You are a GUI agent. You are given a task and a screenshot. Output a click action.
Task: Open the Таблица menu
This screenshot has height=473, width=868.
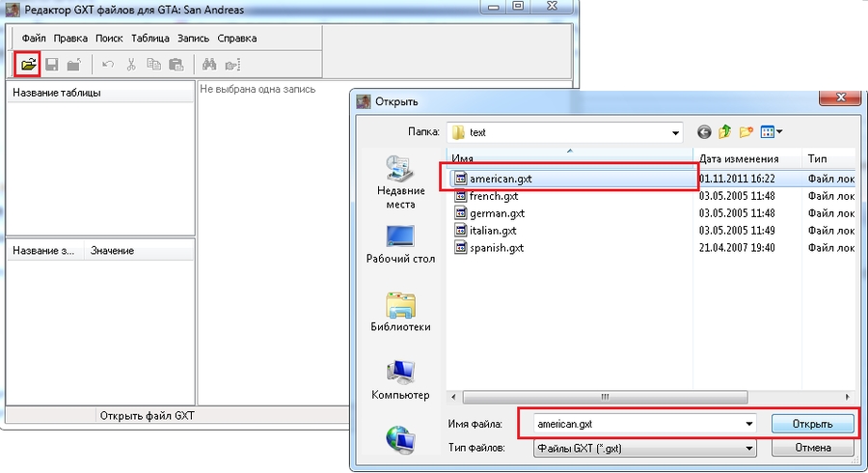click(149, 39)
